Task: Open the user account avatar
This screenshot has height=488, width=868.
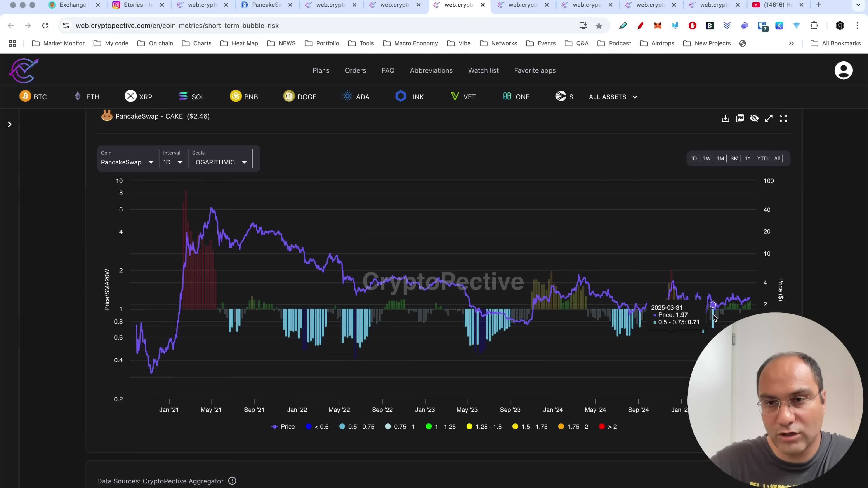Action: [843, 70]
